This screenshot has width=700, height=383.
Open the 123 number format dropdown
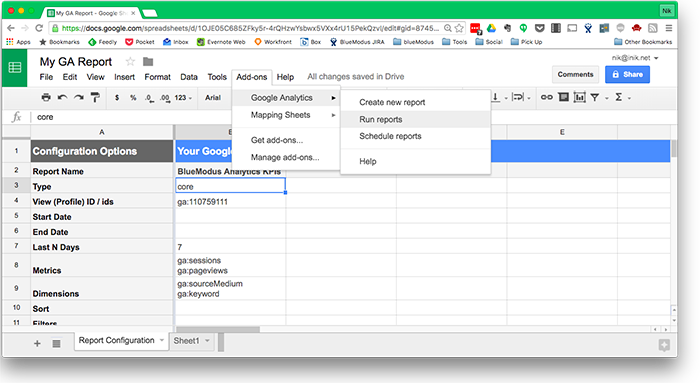pyautogui.click(x=183, y=97)
